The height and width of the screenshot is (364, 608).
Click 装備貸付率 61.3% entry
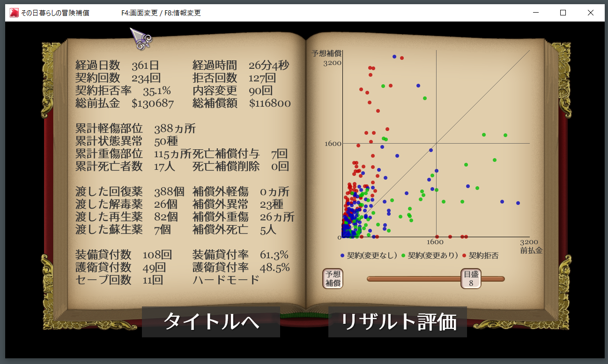(240, 255)
